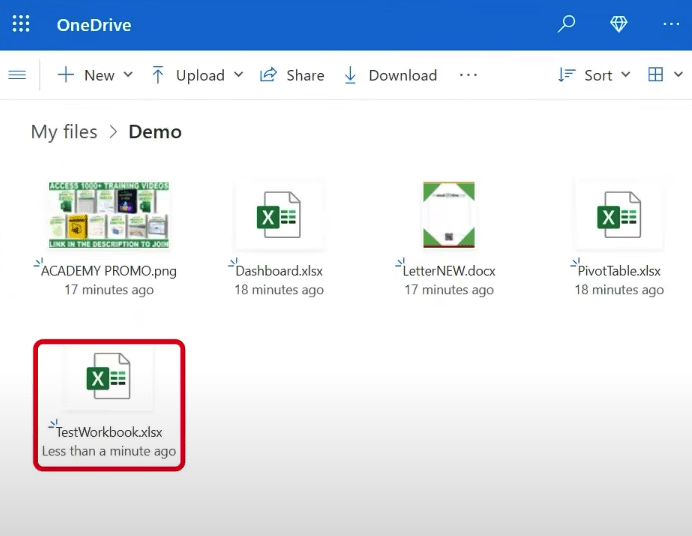The image size is (692, 536).
Task: Click the Download button label
Action: tap(403, 75)
